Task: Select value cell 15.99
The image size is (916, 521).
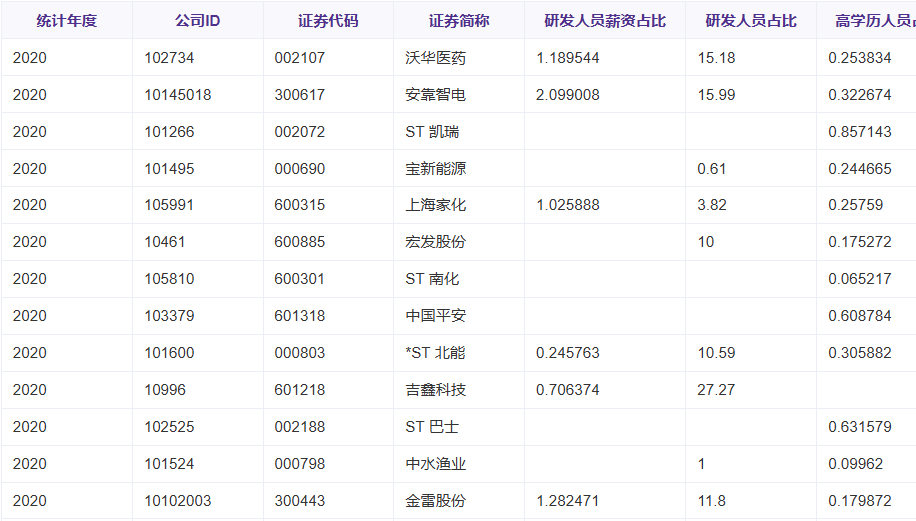Action: 751,95
